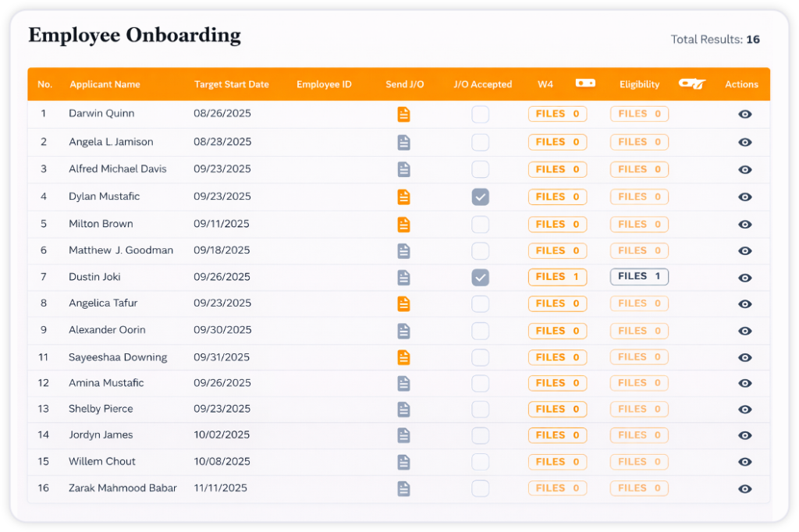Open Matthew J. Goodman's Eligibility FILES button
Viewport: 799px width, 532px height.
tap(639, 250)
